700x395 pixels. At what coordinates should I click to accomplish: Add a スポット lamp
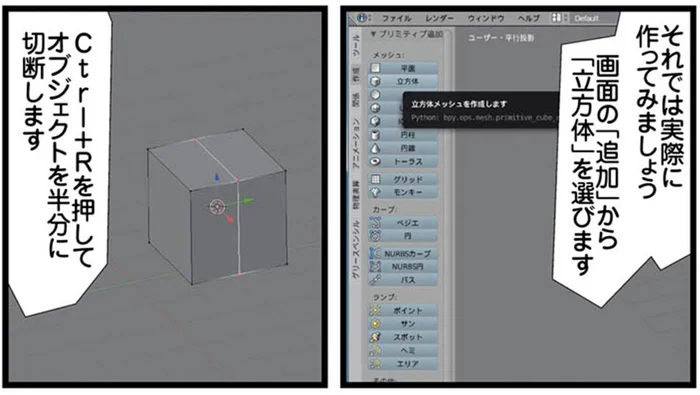pos(403,337)
